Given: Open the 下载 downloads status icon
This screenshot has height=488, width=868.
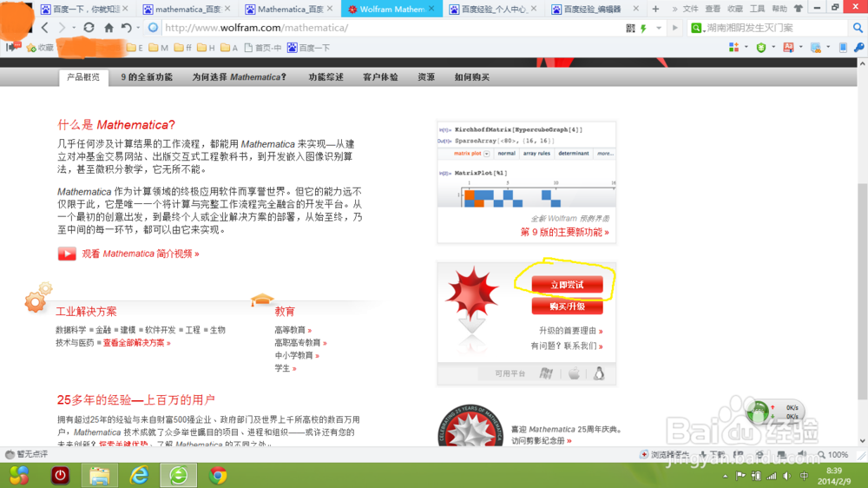Looking at the screenshot, I should [x=712, y=455].
